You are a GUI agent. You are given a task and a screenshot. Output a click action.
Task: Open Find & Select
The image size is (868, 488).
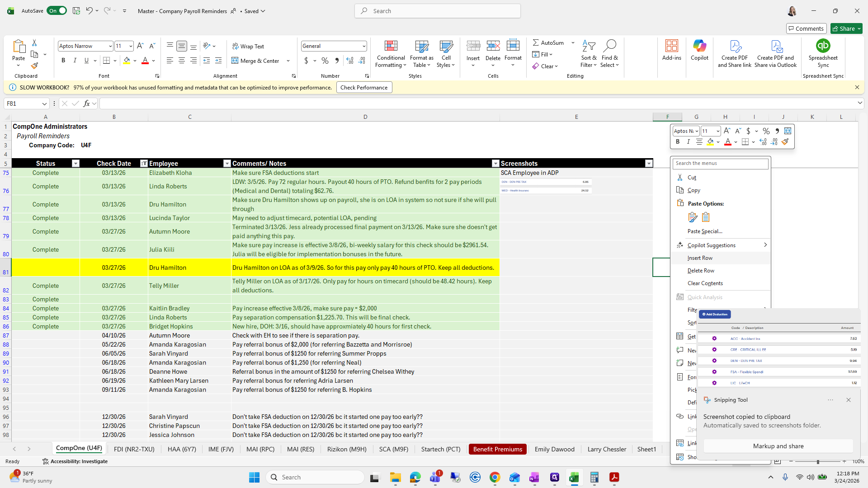(x=609, y=53)
